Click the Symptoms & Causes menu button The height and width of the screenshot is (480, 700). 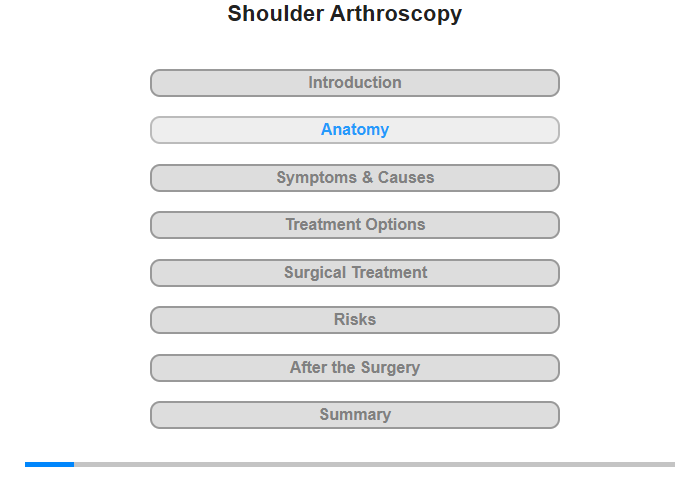354,178
